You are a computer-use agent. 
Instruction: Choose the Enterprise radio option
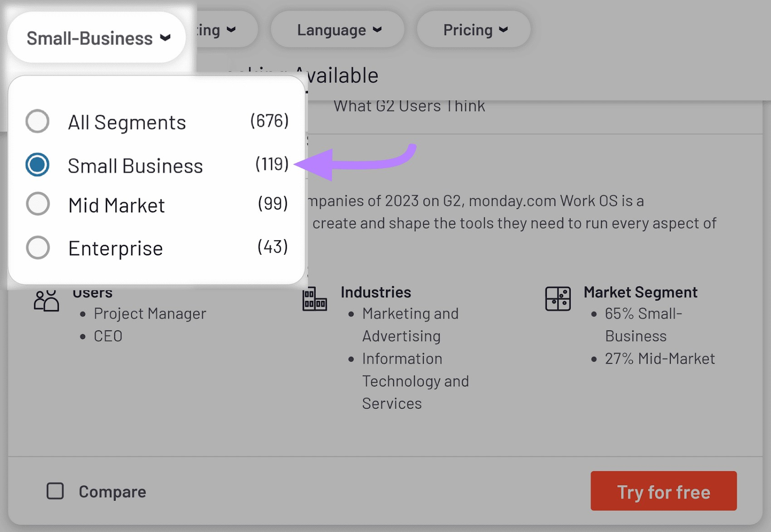38,247
